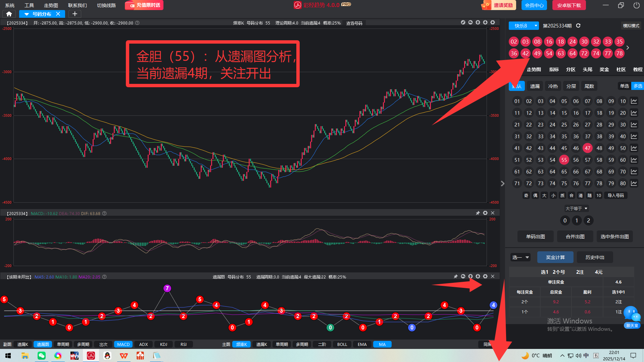Switch to the 冷热 filter tab
644x362 pixels.
click(x=553, y=86)
